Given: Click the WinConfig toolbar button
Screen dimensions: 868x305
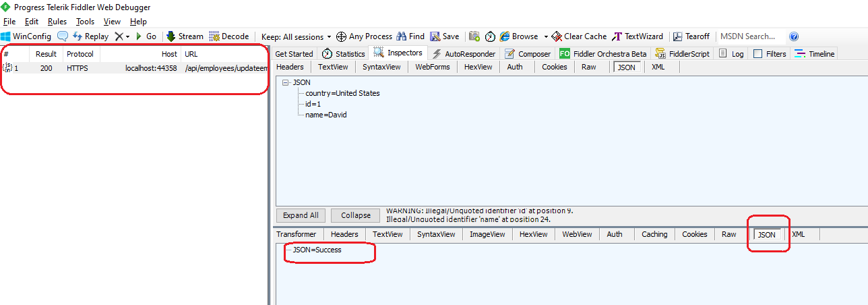Looking at the screenshot, I should pyautogui.click(x=26, y=36).
